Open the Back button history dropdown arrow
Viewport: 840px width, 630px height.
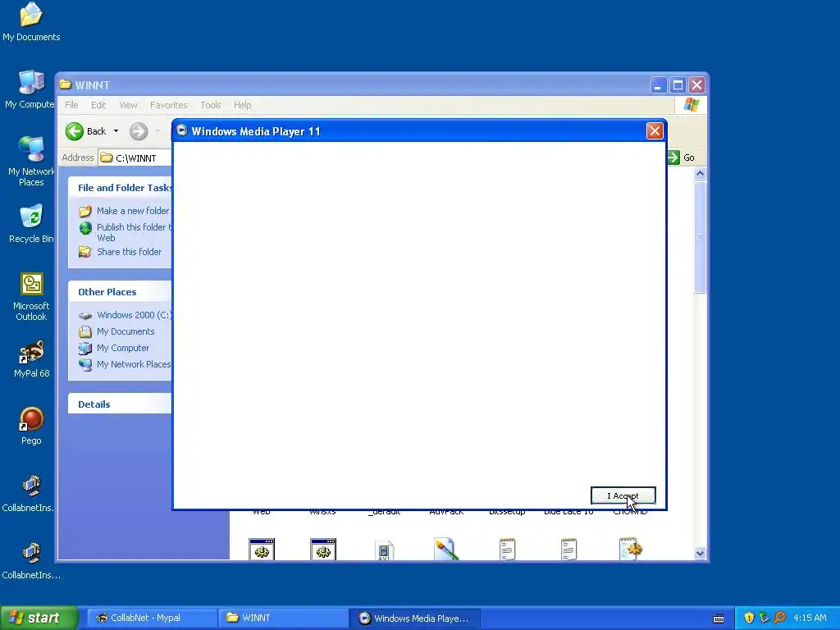click(116, 131)
